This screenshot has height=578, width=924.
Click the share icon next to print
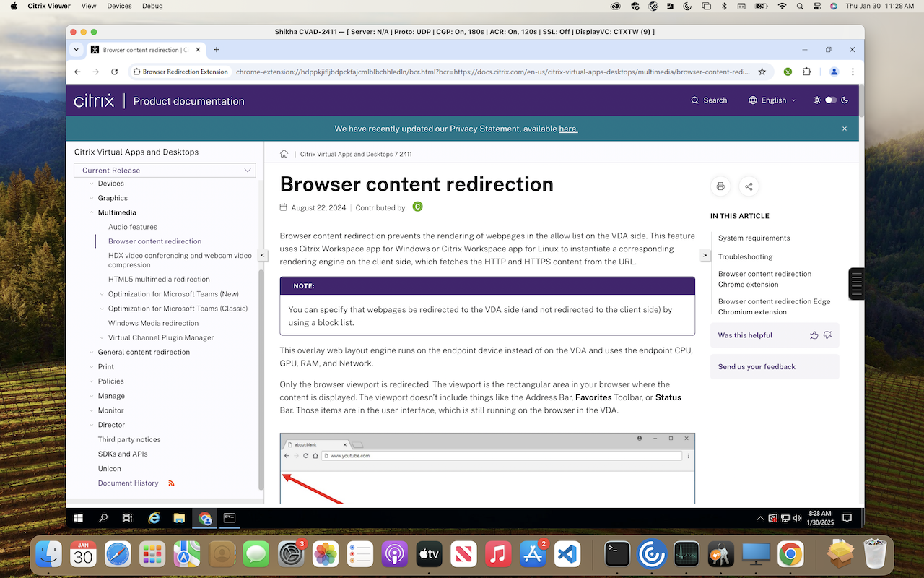749,186
